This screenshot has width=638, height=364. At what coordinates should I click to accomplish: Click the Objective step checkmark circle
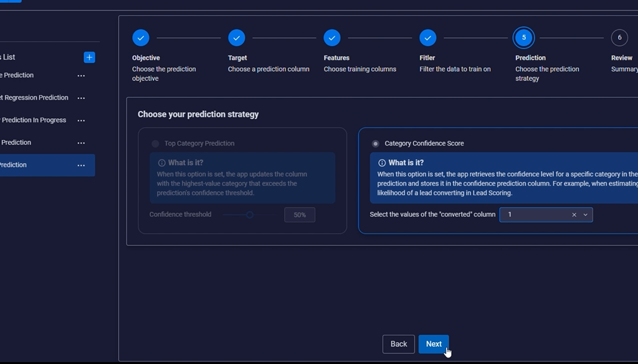coord(141,38)
